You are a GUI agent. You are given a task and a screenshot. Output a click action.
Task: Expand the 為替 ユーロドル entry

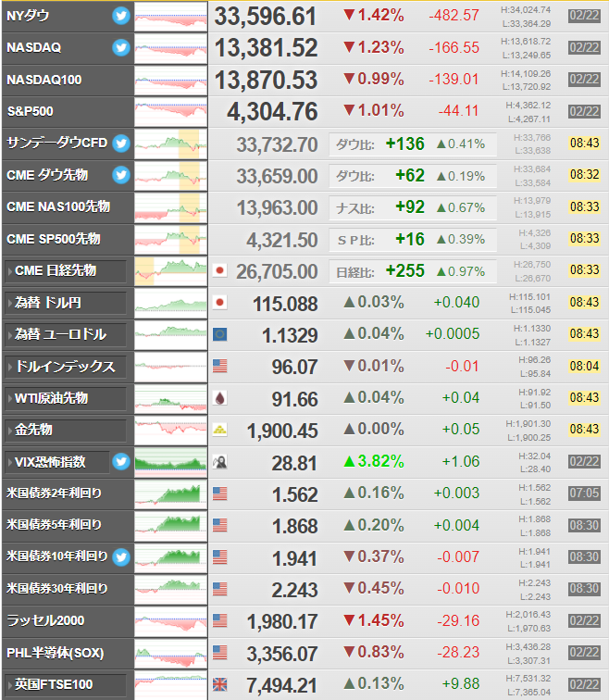(65, 334)
